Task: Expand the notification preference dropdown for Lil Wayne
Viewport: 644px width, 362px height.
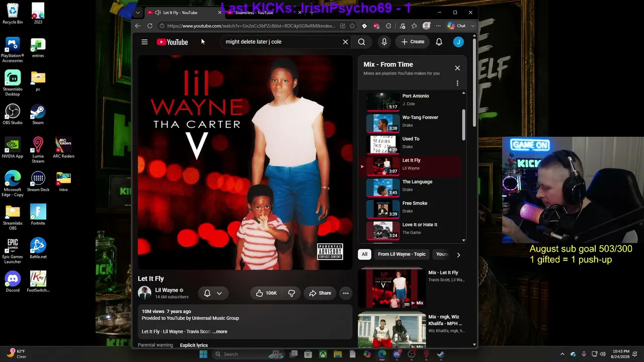Action: tap(219, 293)
